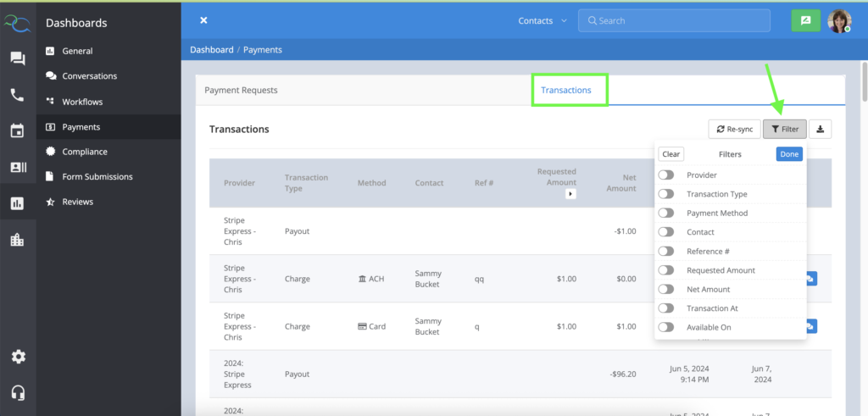Click the download transactions icon button

(x=821, y=129)
